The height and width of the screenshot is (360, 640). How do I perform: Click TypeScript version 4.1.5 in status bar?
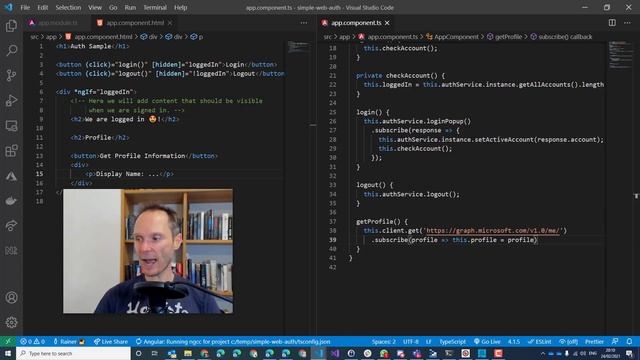coord(514,342)
